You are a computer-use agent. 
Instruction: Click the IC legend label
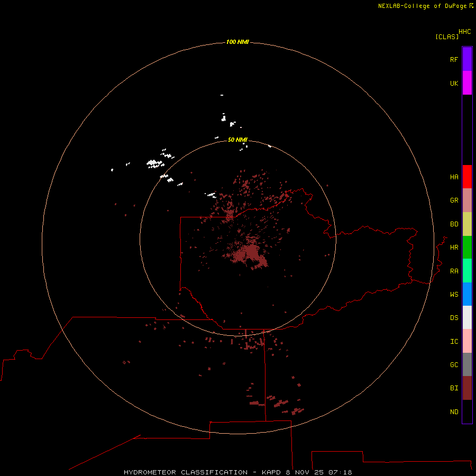point(454,342)
